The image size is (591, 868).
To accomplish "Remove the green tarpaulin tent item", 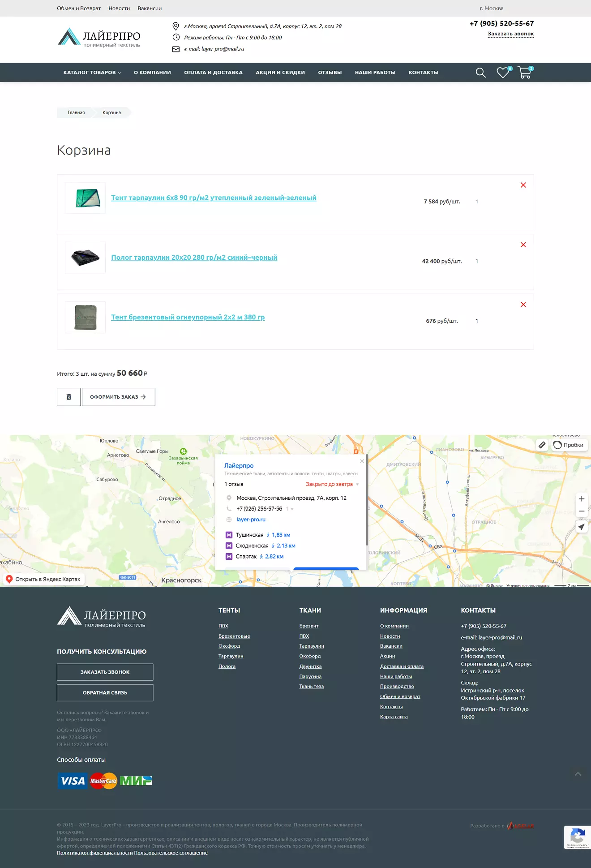I will 523,185.
